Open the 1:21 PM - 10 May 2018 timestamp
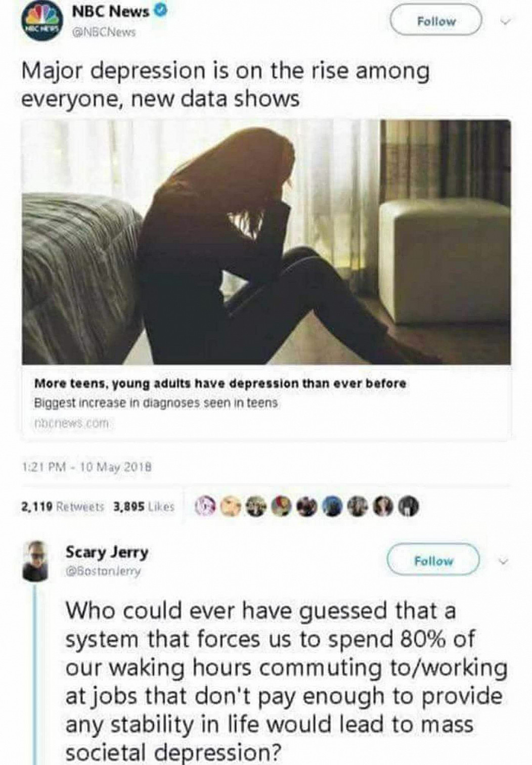532x765 pixels. point(88,468)
